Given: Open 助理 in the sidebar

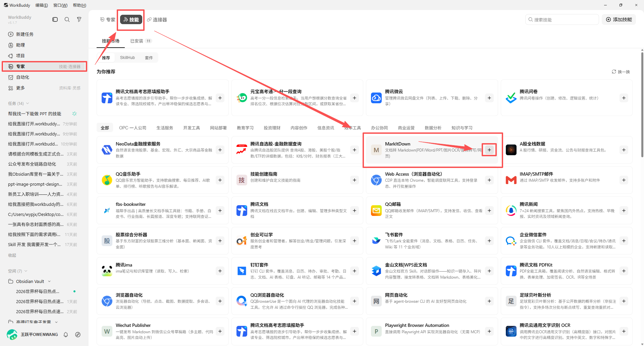Looking at the screenshot, I should point(44,45).
